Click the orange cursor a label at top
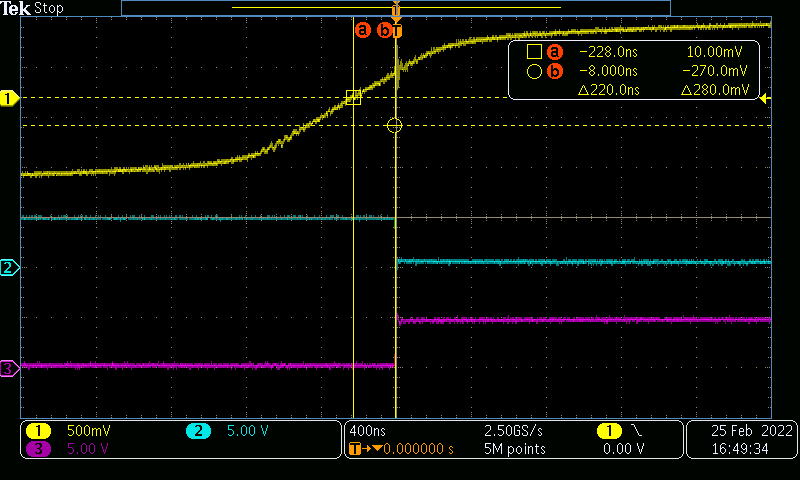This screenshot has height=480, width=800. click(362, 30)
